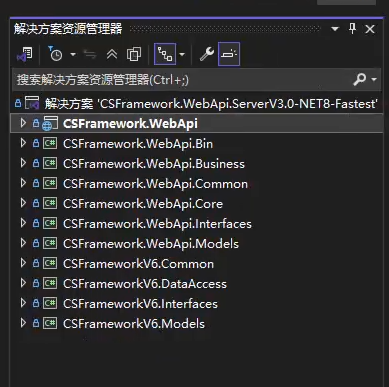Image resolution: width=389 pixels, height=387 pixels.
Task: Collapse all with double chevron icon
Action: [112, 54]
